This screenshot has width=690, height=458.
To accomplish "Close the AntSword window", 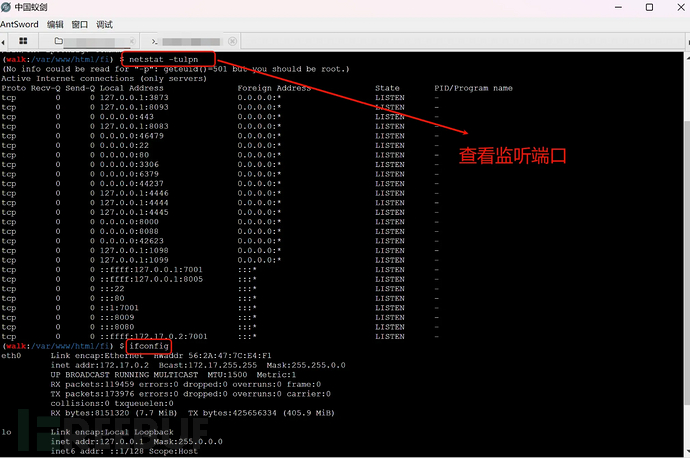I will click(681, 7).
